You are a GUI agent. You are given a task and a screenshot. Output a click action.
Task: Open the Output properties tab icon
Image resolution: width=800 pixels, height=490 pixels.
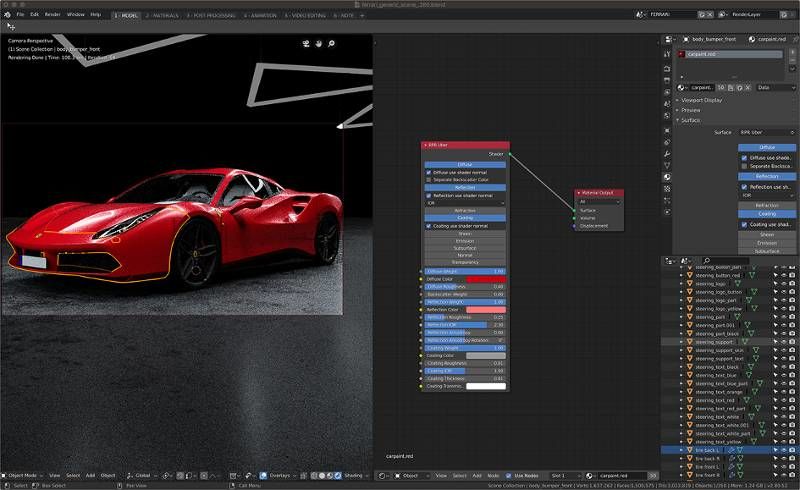[667, 80]
